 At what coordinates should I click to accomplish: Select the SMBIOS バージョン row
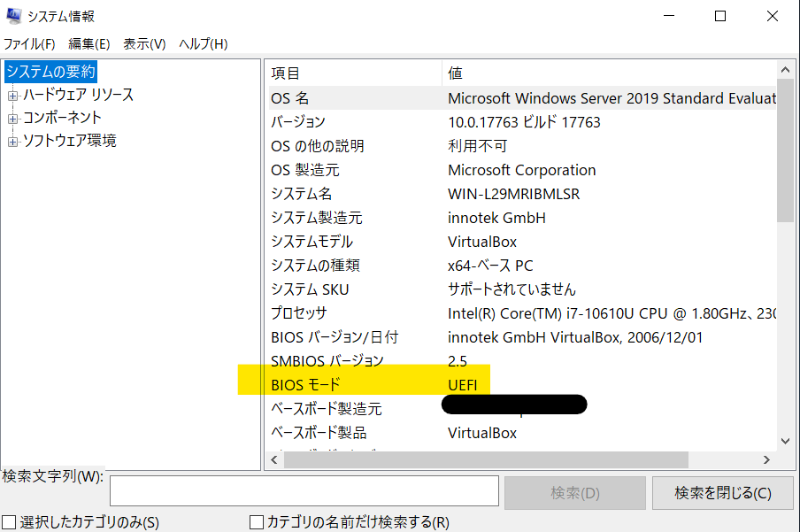pos(522,361)
